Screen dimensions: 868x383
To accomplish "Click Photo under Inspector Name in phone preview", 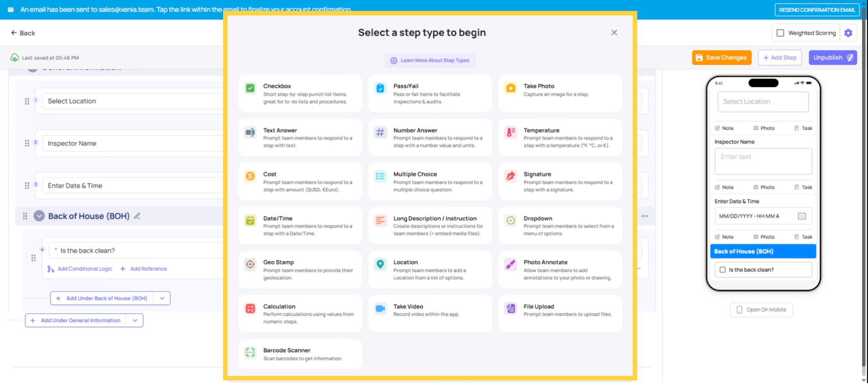I will tap(764, 187).
